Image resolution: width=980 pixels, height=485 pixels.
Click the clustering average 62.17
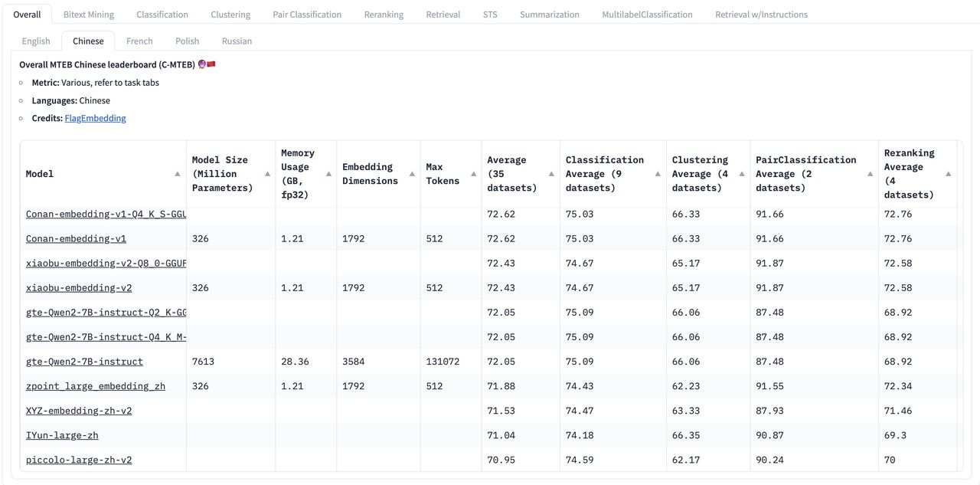686,459
